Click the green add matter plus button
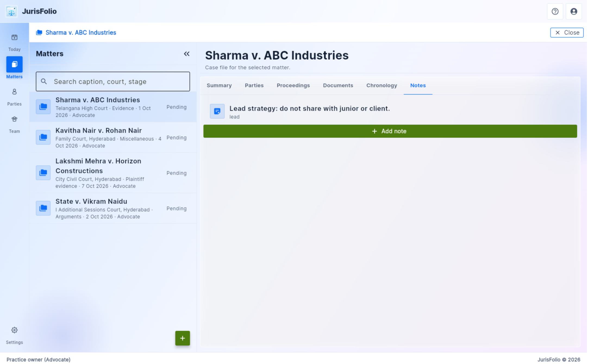The image size is (594, 364). click(x=183, y=338)
